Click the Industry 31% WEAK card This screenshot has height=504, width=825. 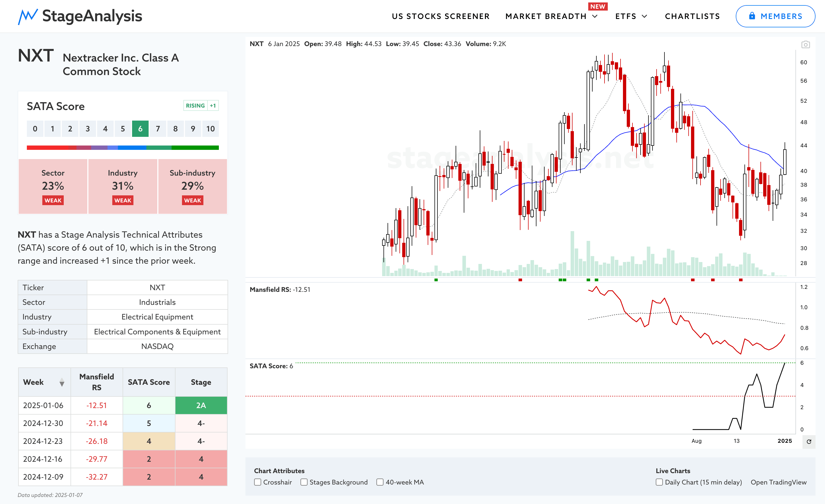coord(123,186)
